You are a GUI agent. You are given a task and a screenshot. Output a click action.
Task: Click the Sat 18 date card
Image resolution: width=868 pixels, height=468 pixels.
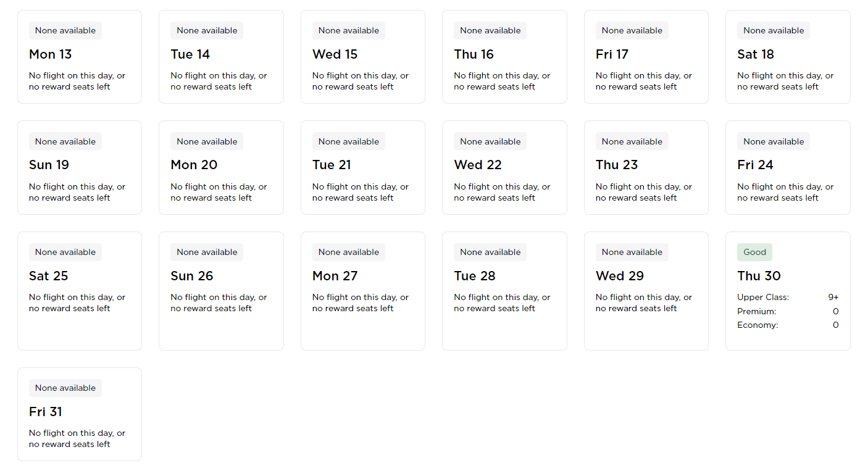787,57
